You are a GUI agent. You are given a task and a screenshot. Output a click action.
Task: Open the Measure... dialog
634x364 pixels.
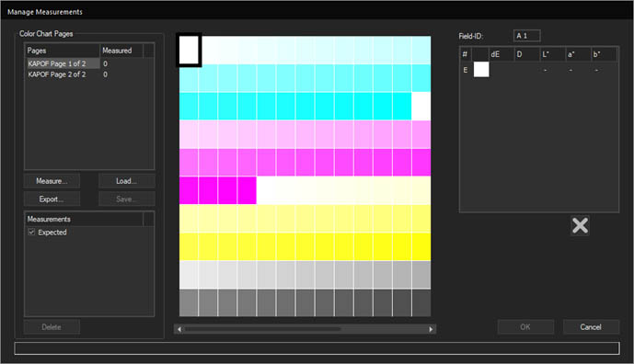[52, 181]
